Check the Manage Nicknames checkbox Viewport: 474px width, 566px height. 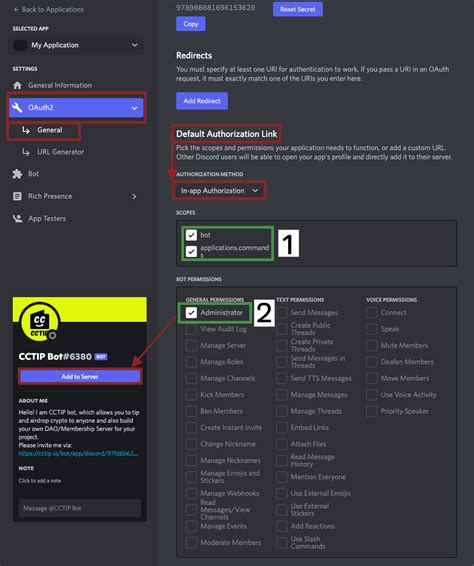(191, 461)
